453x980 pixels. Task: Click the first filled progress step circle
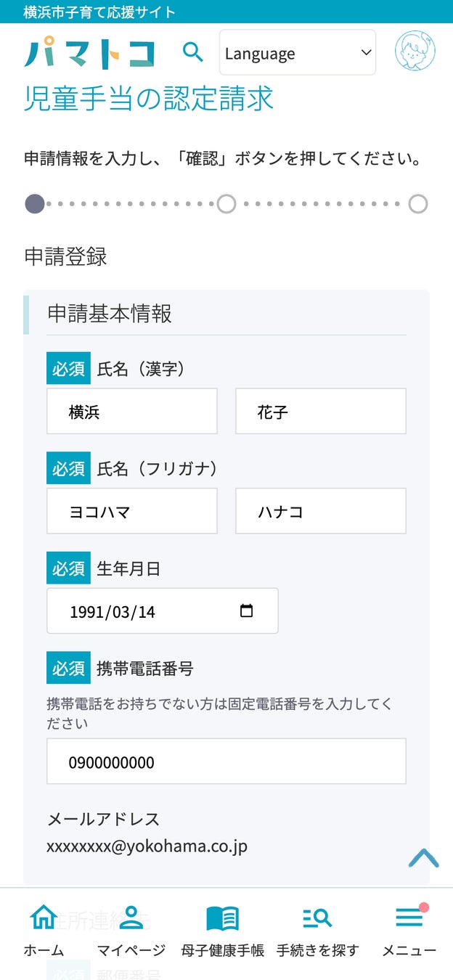click(x=35, y=204)
